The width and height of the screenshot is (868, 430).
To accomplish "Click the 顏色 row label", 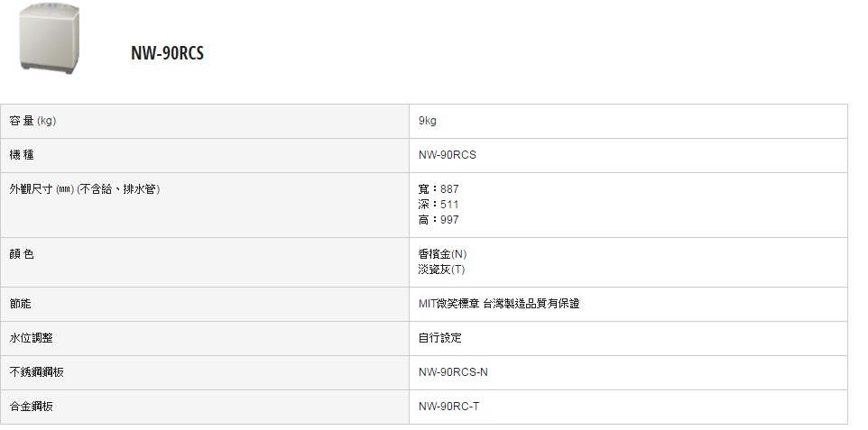I will [x=22, y=254].
